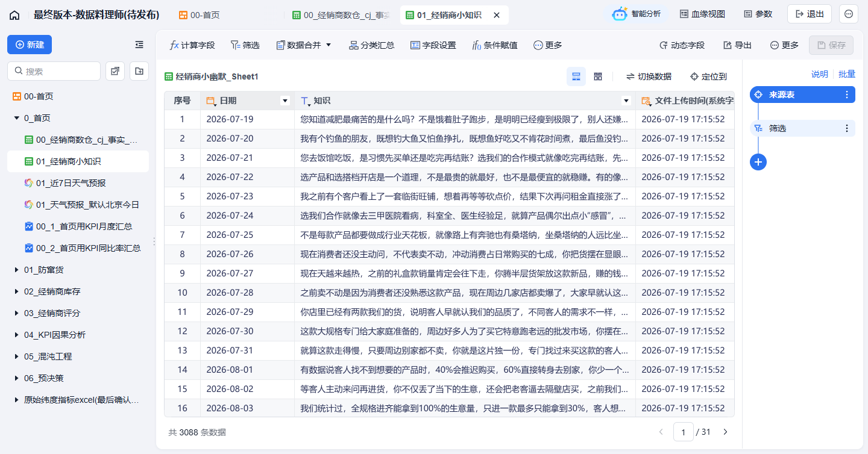Click the 文件上传时间 column type icon
The width and height of the screenshot is (868, 454).
(646, 101)
